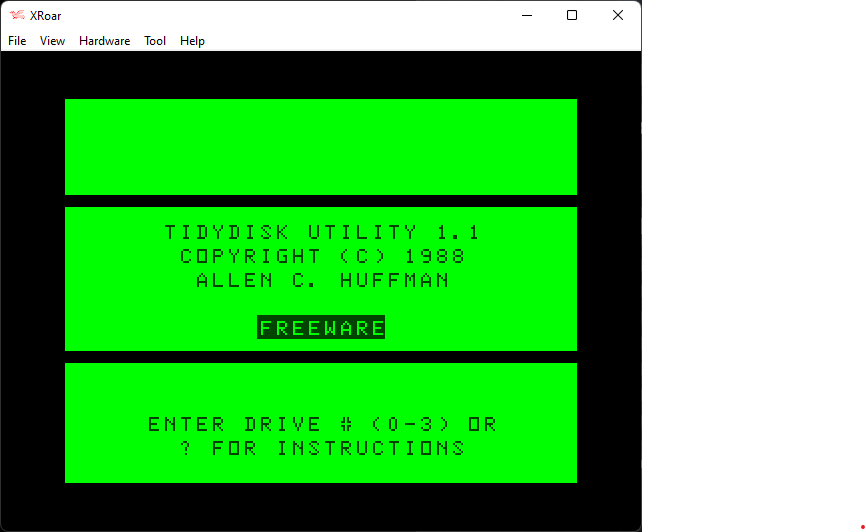Click the COPYRIGHT (C) 1988 line
The height and width of the screenshot is (532, 866).
click(323, 256)
